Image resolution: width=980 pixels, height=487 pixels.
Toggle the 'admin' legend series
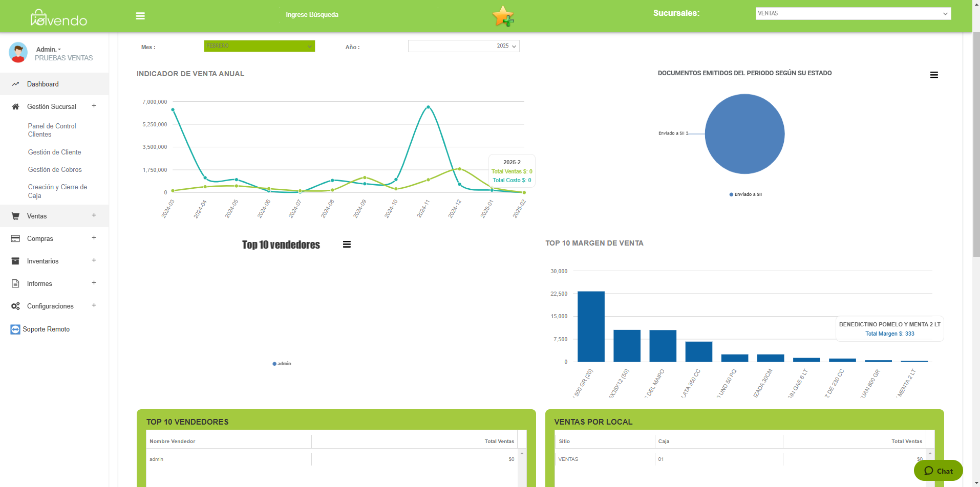coord(282,364)
